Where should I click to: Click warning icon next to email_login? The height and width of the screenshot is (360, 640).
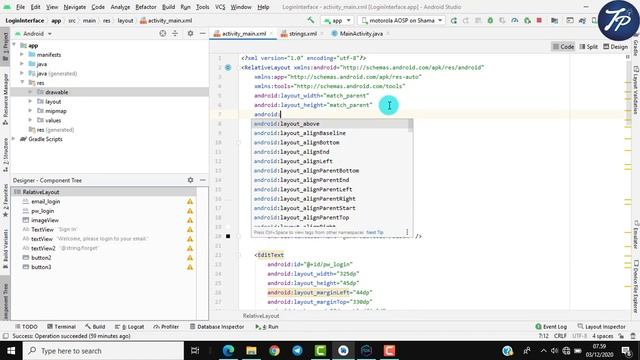coord(190,201)
